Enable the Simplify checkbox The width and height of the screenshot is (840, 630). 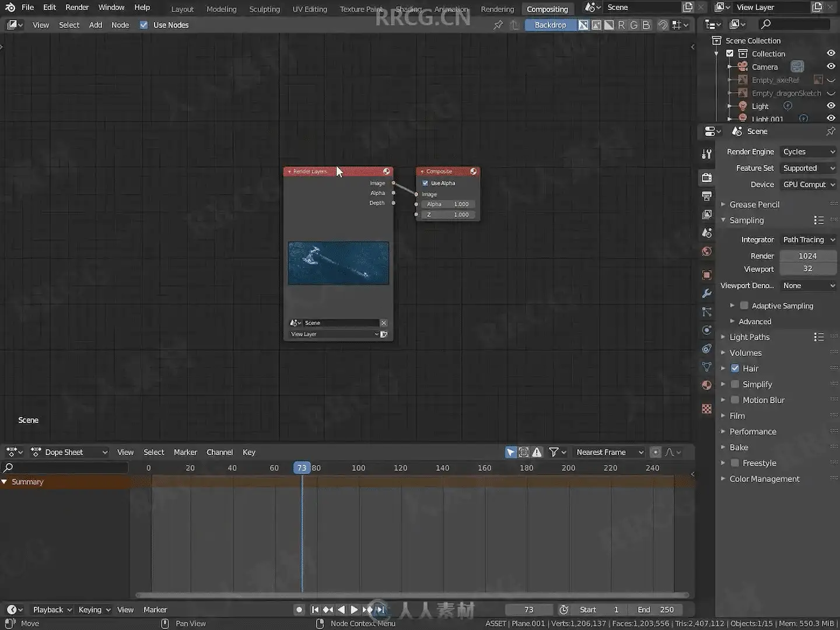(735, 384)
